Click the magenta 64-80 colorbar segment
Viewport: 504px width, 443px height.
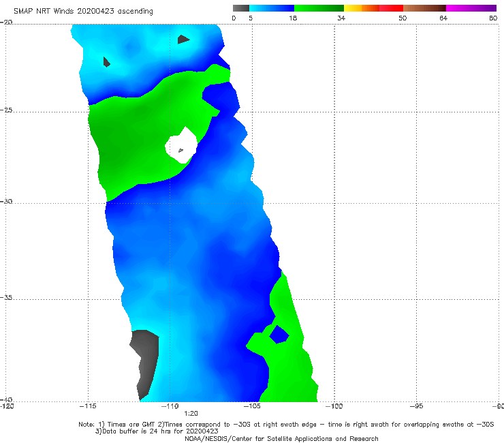(471, 8)
